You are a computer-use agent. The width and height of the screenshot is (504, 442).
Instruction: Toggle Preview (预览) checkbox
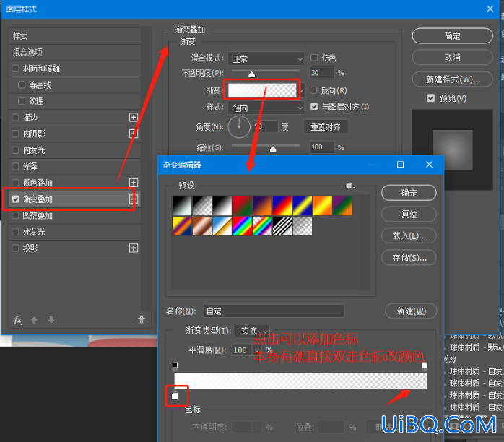pos(431,98)
